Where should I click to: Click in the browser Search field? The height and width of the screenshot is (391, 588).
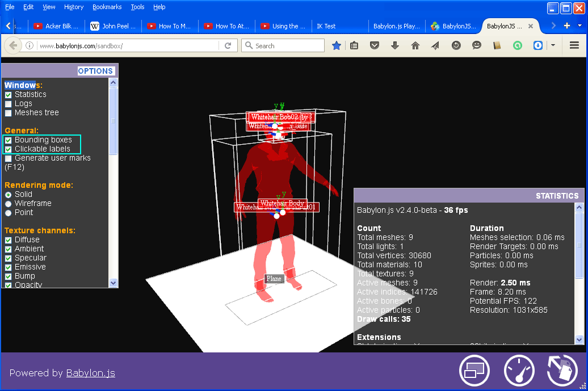pyautogui.click(x=283, y=46)
